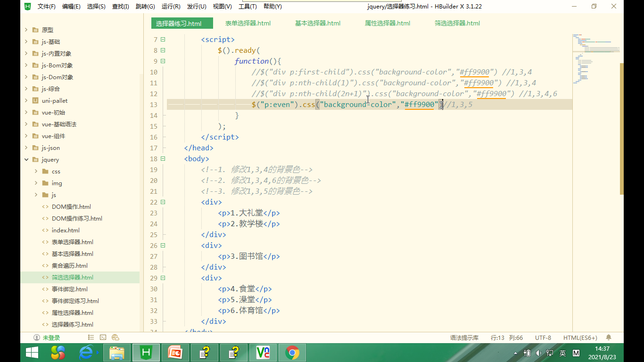Switch to 筛选选择器.html editor tab
Image resolution: width=644 pixels, height=362 pixels.
(457, 23)
